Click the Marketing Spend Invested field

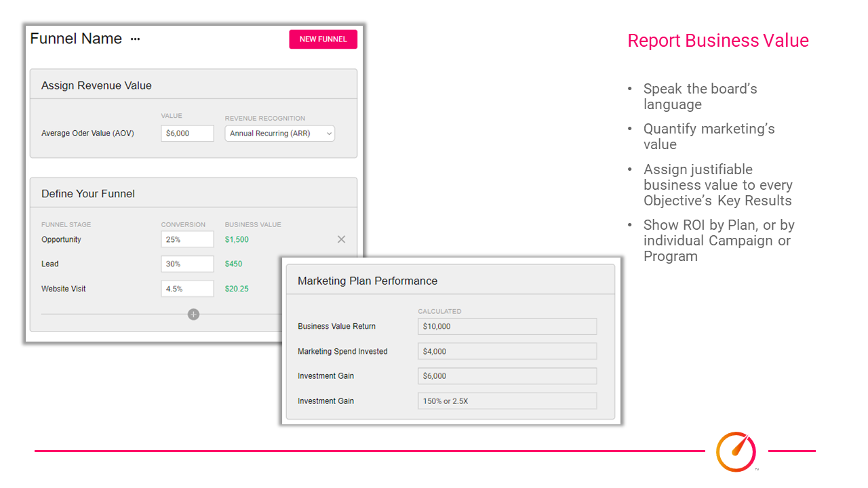tap(507, 351)
